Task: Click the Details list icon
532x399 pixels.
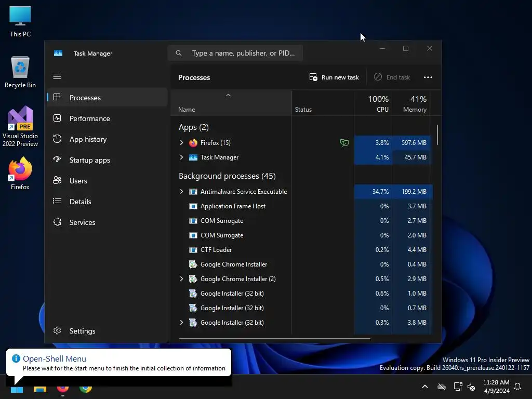Action: [x=57, y=201]
